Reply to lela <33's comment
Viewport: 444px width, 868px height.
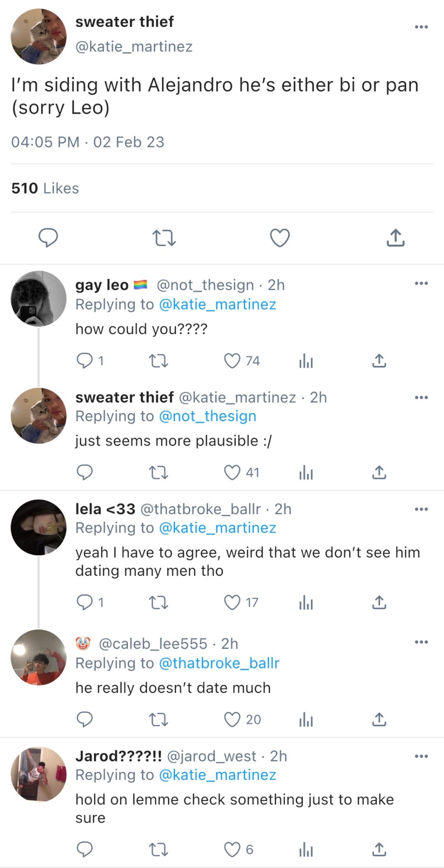point(85,602)
